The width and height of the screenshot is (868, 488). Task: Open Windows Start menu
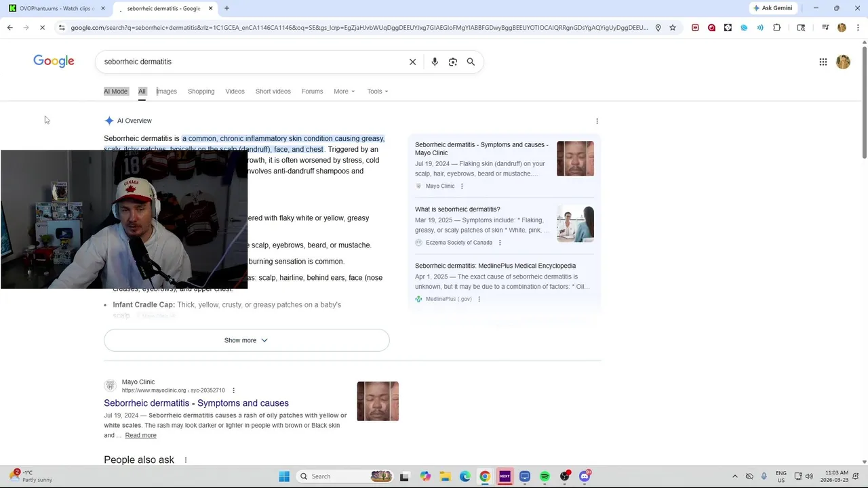tap(284, 476)
